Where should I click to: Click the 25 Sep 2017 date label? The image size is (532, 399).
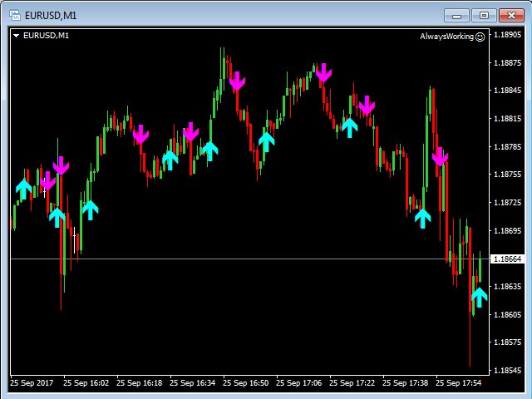pos(32,383)
